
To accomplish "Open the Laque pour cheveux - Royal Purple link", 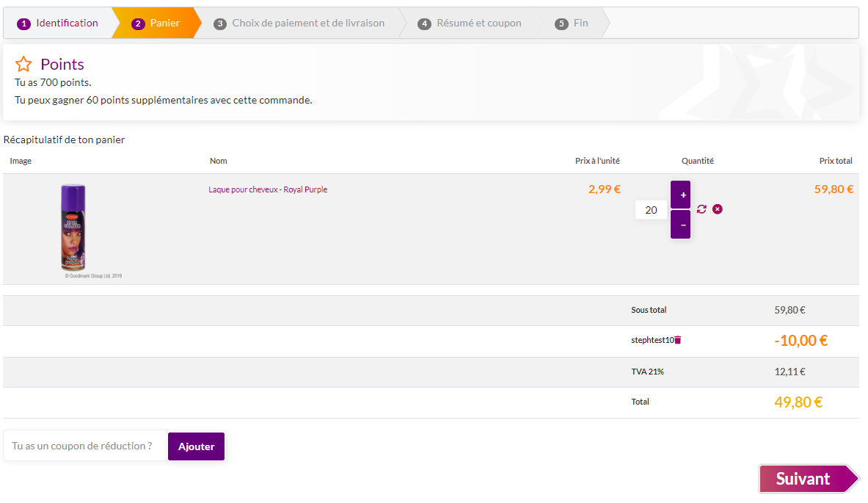I will pos(268,189).
